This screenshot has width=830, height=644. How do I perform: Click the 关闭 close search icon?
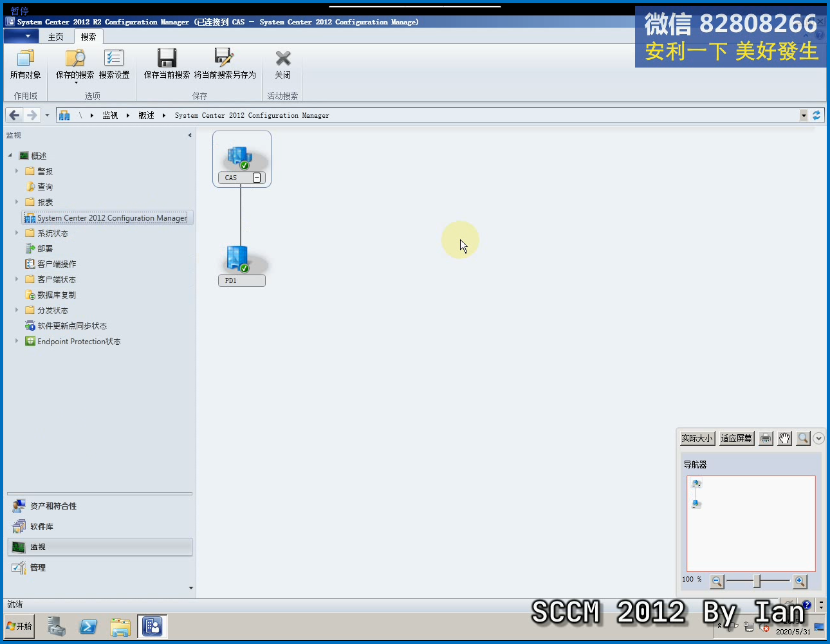click(283, 64)
